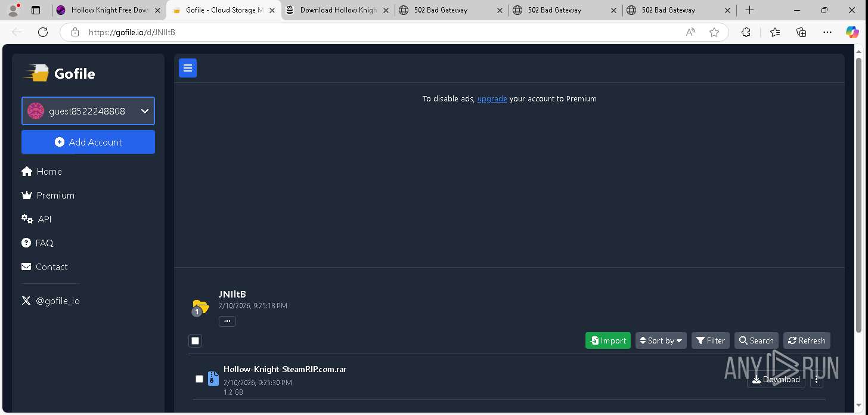The height and width of the screenshot is (415, 868).
Task: Click the JNIltB folder name
Action: click(x=232, y=295)
